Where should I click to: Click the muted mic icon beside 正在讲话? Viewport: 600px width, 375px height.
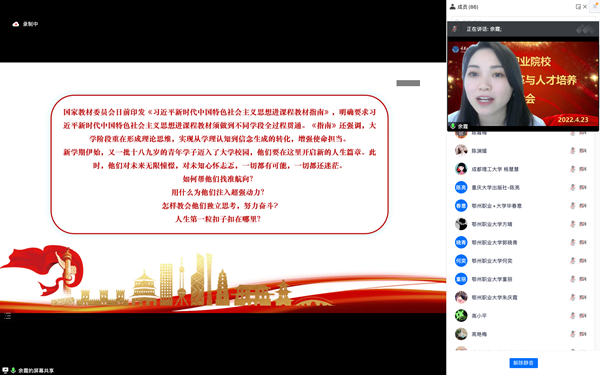point(455,29)
